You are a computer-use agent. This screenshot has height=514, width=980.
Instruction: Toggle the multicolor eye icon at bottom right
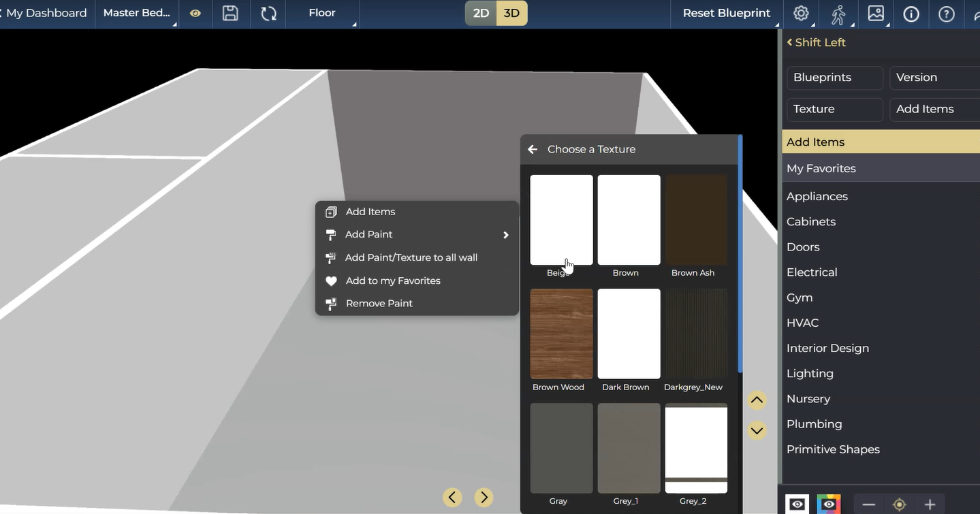coord(829,504)
